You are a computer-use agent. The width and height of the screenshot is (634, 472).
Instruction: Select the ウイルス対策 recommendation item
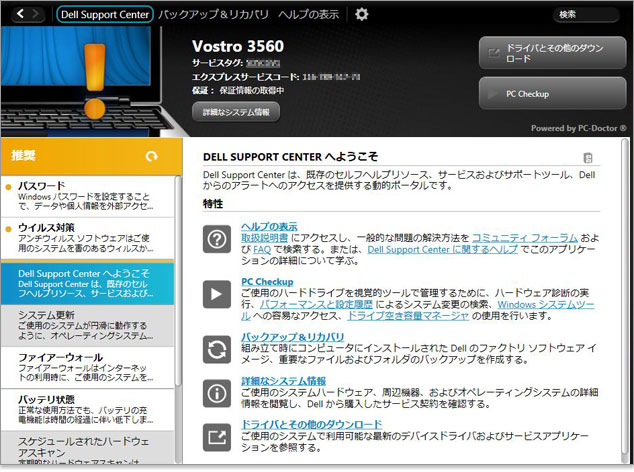87,238
